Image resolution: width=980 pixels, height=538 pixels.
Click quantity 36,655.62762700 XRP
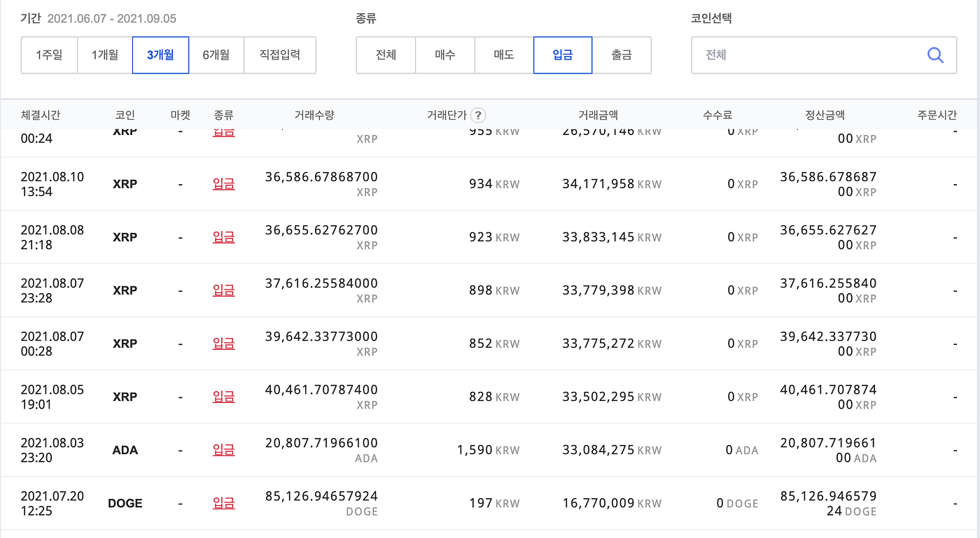tap(321, 237)
